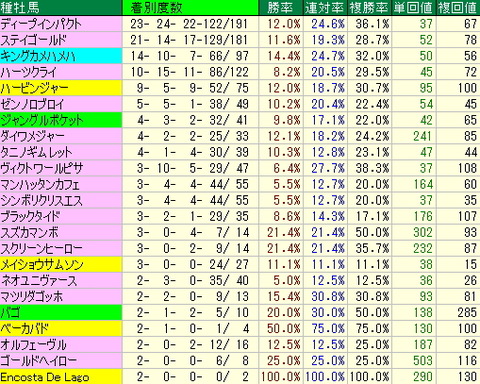Select the キングカメハメハ sire name
This screenshot has height=384, width=480.
(38, 56)
